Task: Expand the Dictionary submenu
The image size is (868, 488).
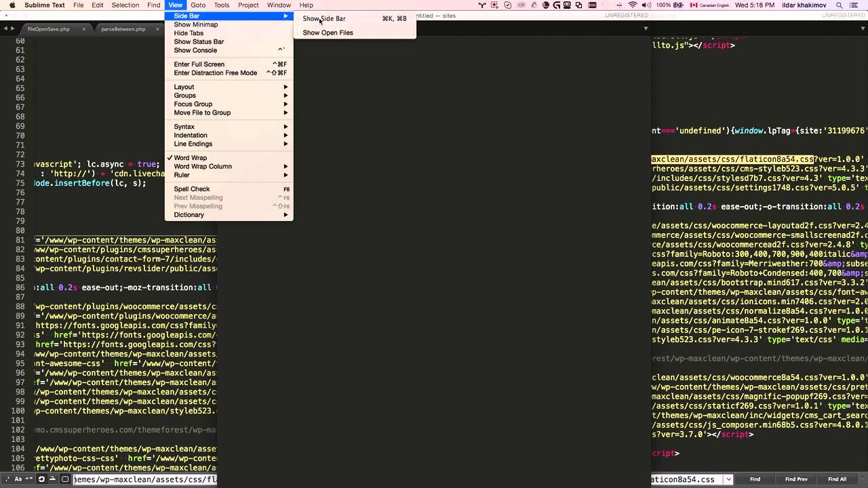Action: tap(229, 215)
